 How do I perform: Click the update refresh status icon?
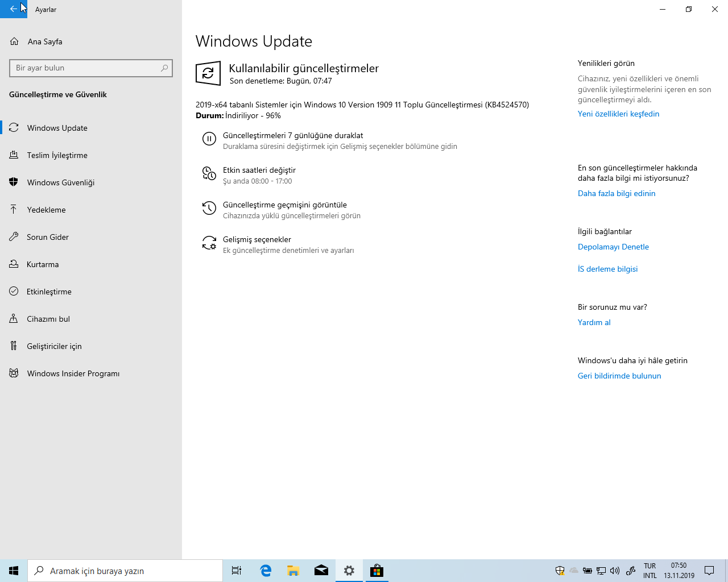tap(208, 73)
